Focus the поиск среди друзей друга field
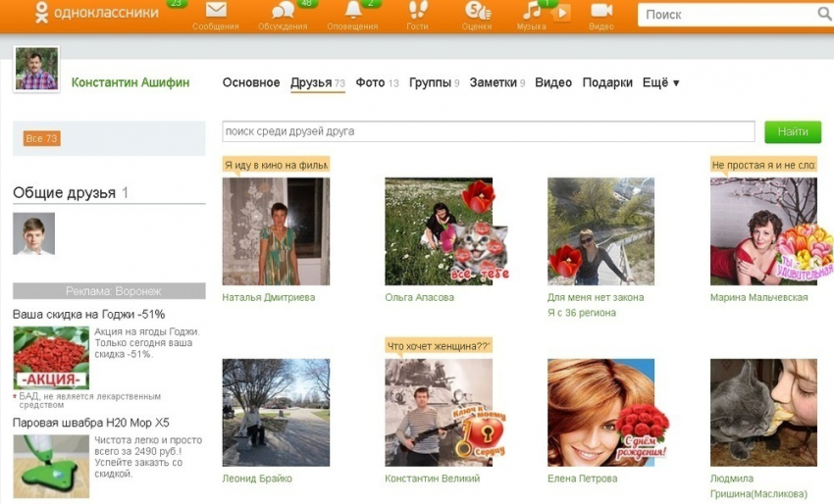Screen dimensions: 834x504 tap(489, 131)
